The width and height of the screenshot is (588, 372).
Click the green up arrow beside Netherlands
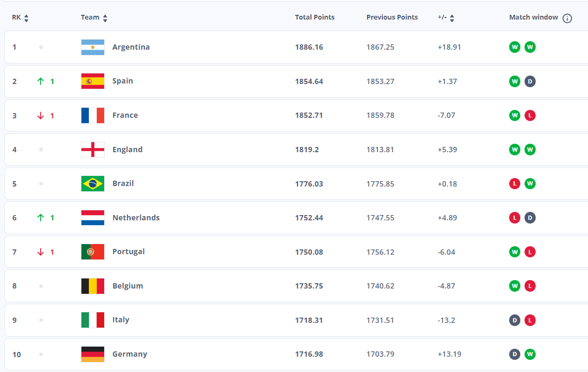tap(41, 218)
